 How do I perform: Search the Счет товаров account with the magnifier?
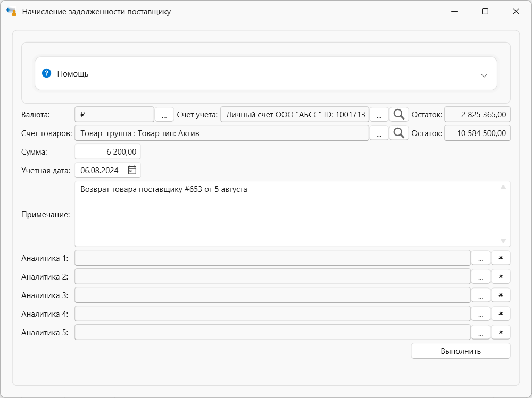point(398,133)
